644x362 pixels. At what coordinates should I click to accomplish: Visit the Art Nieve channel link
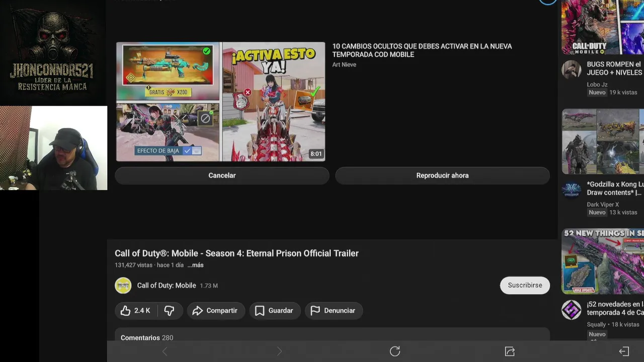click(344, 64)
